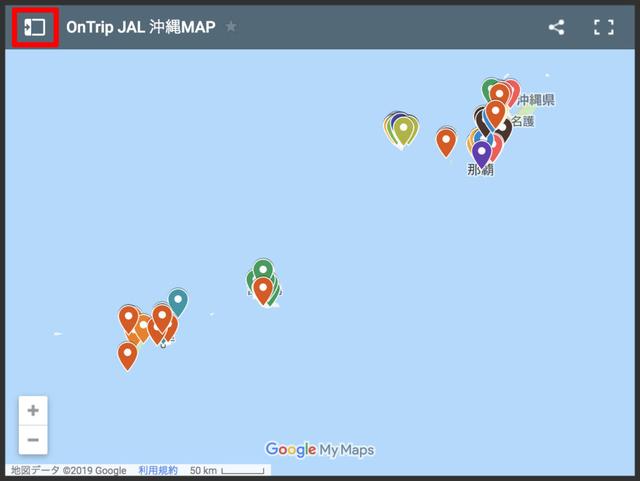Zoom out with the minus button

(x=33, y=440)
